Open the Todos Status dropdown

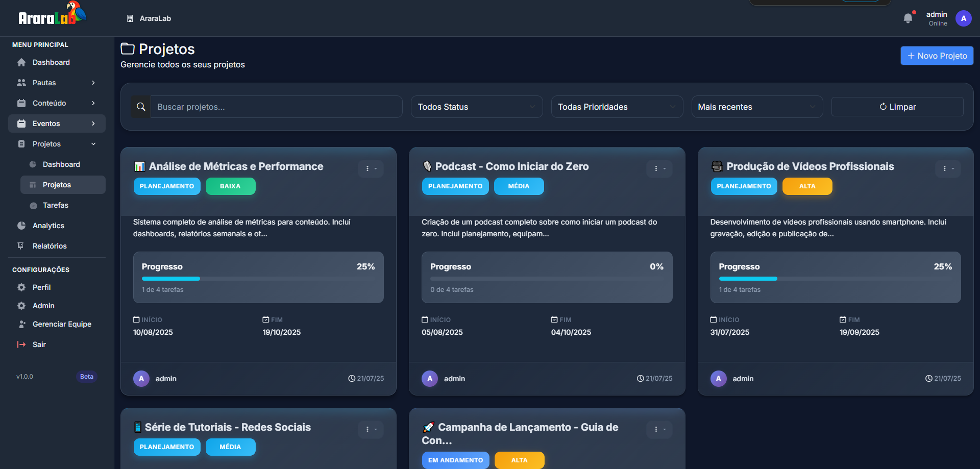coord(477,107)
